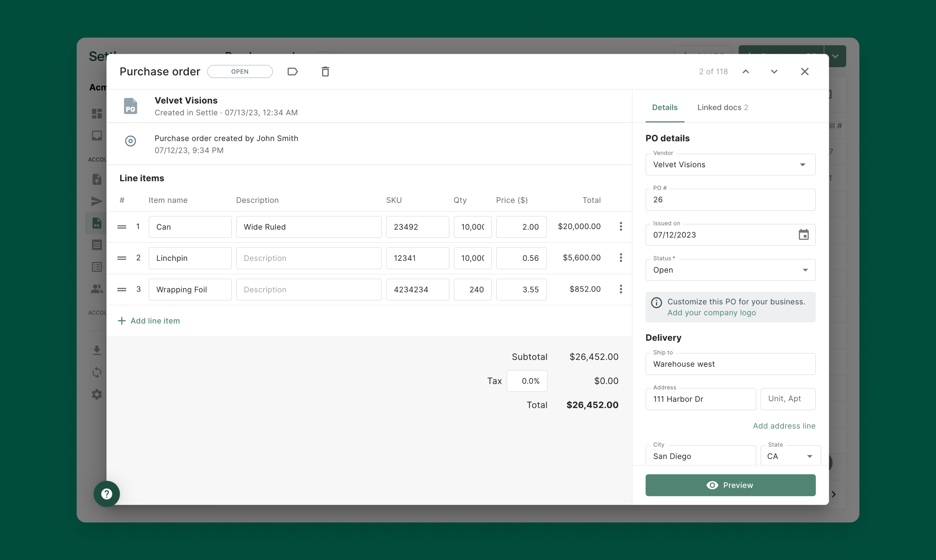Viewport: 936px width, 560px height.
Task: Click the PO # input field
Action: tap(730, 200)
